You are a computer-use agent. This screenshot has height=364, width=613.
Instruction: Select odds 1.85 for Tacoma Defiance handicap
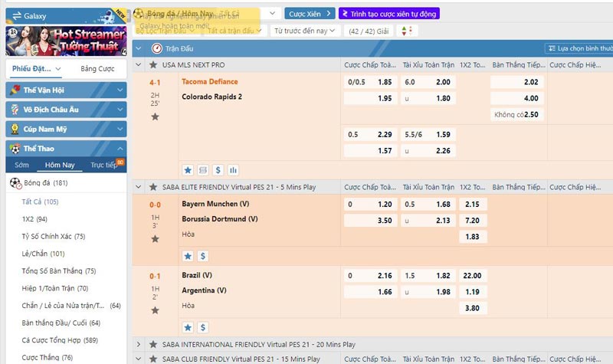pos(385,82)
